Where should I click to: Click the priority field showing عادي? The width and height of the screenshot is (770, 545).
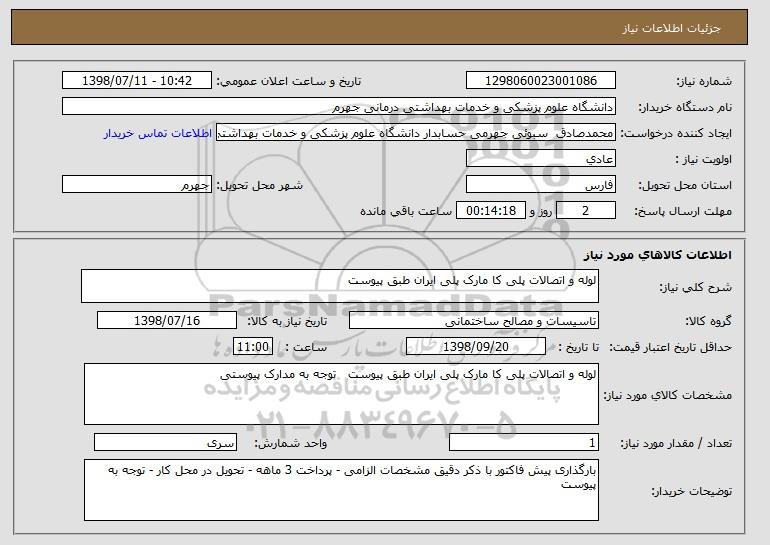[541, 159]
